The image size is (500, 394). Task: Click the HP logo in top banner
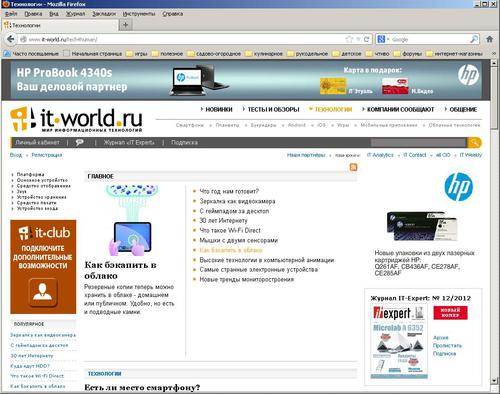[468, 75]
